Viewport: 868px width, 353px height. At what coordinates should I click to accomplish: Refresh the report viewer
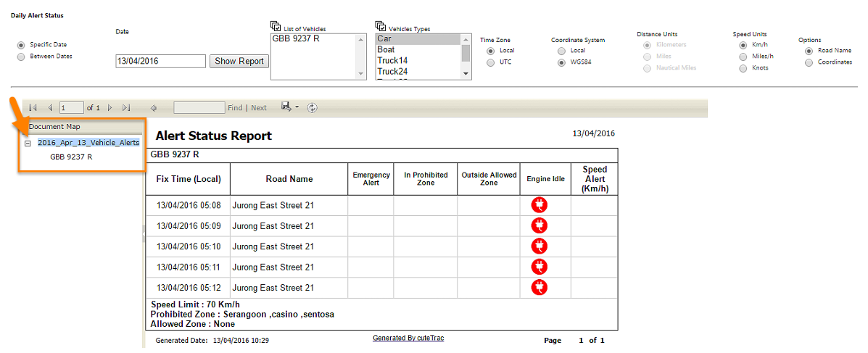click(x=313, y=108)
